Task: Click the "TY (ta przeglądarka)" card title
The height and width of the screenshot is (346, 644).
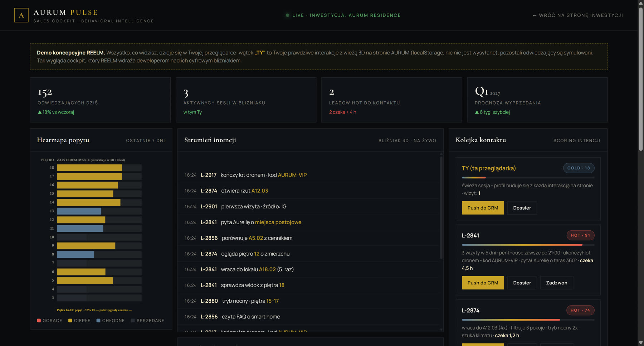Action: pos(489,168)
